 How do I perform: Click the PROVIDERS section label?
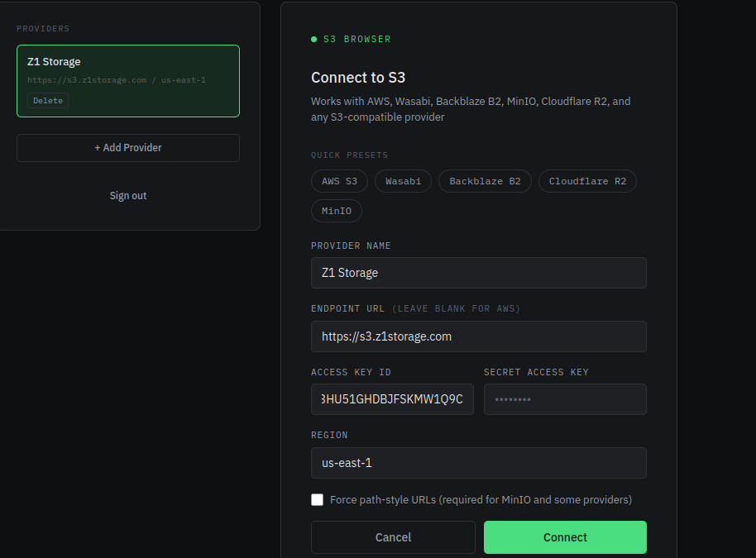43,28
